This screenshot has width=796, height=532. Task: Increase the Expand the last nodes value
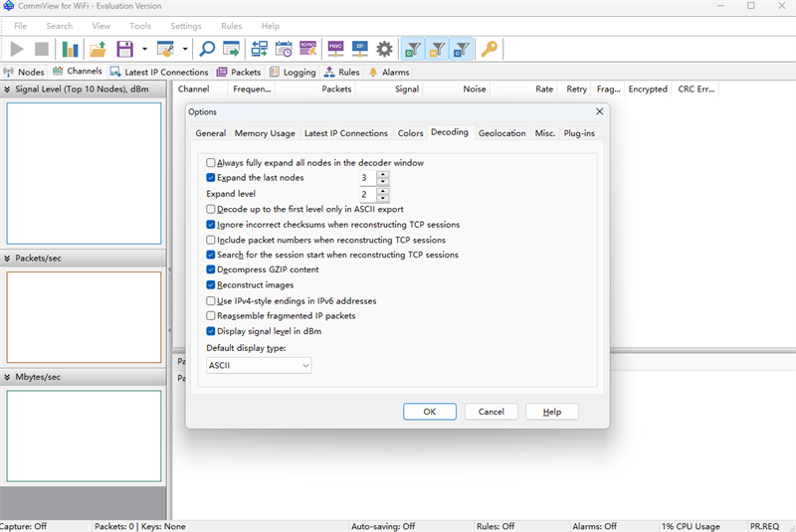click(383, 174)
